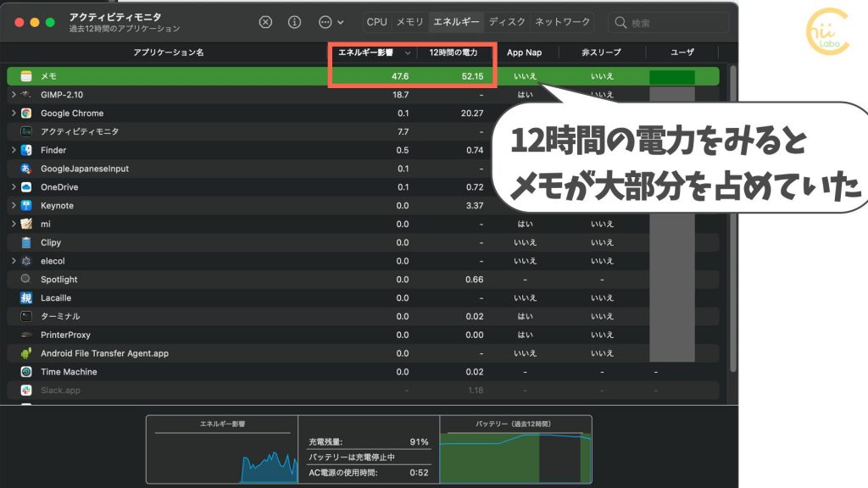
Task: Switch to the CPU tab
Action: pos(376,22)
